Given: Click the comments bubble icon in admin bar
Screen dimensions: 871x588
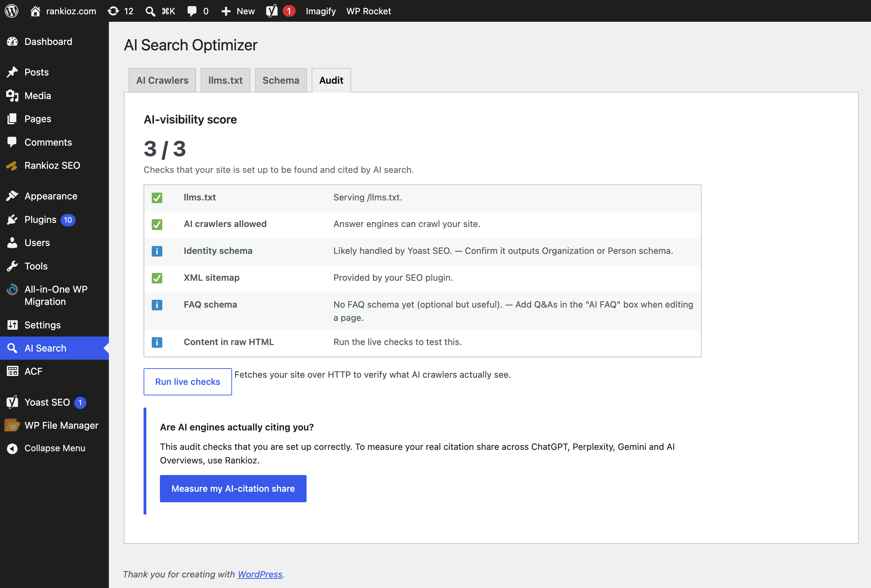Looking at the screenshot, I should 192,11.
